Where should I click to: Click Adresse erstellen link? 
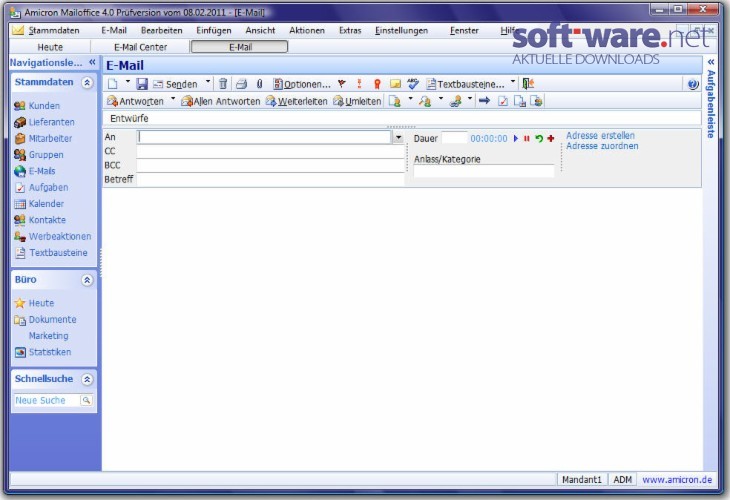coord(600,135)
